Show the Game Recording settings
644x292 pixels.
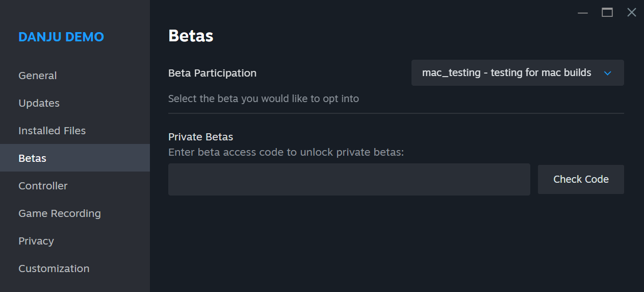click(60, 213)
